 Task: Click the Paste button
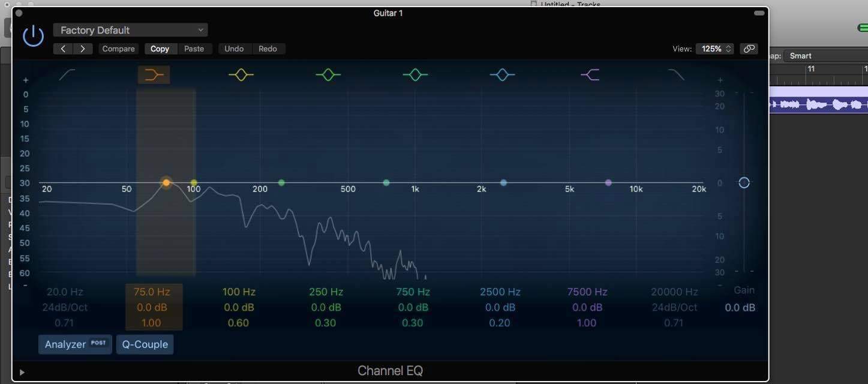point(194,49)
